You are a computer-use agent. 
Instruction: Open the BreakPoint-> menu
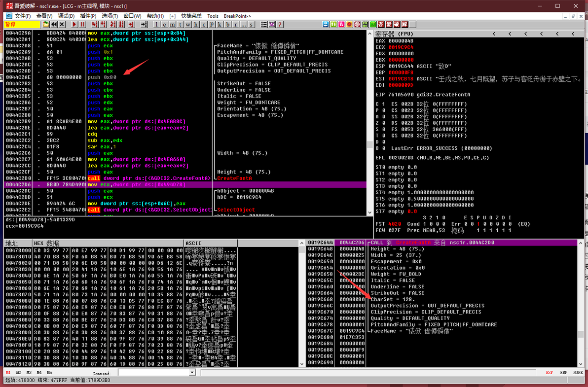click(x=237, y=16)
